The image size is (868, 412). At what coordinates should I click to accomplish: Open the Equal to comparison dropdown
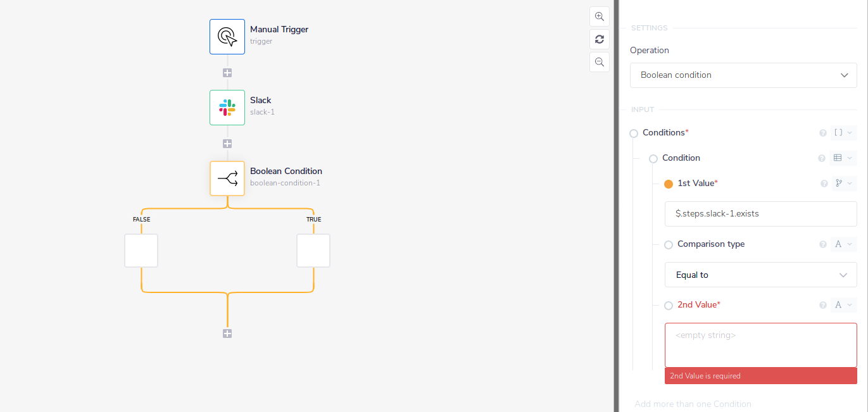[x=760, y=275]
